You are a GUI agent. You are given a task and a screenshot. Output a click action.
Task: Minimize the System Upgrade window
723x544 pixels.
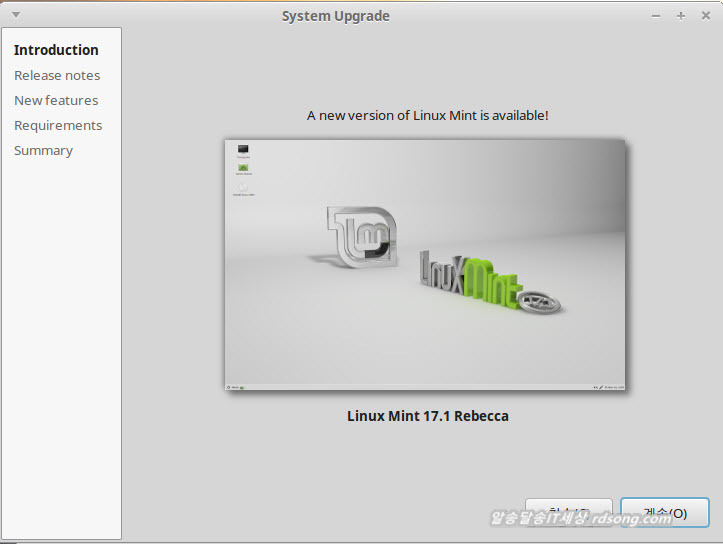pos(656,15)
